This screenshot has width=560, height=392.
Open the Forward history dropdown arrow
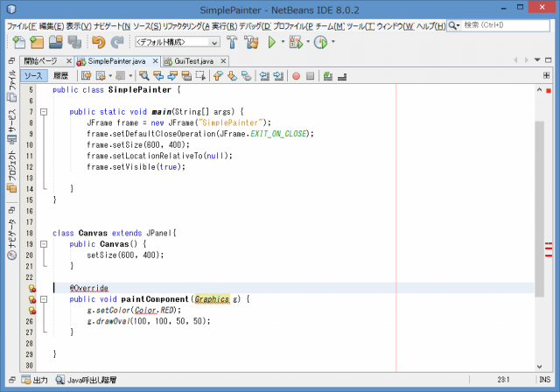coord(130,75)
